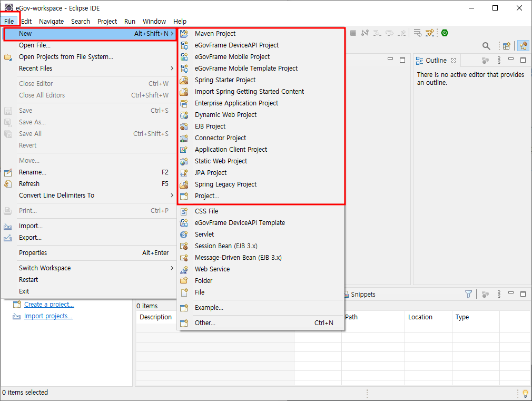Click Open Projects from File System...
This screenshot has height=401, width=532.
pos(89,57)
